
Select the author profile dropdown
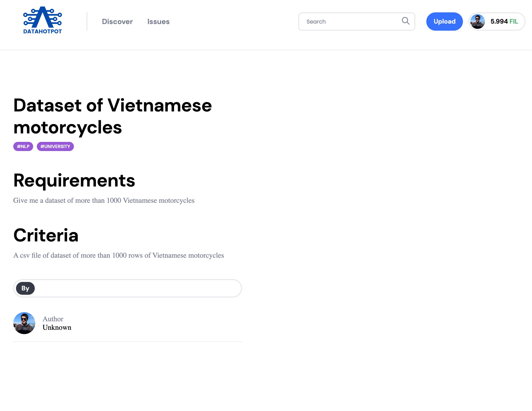click(496, 21)
